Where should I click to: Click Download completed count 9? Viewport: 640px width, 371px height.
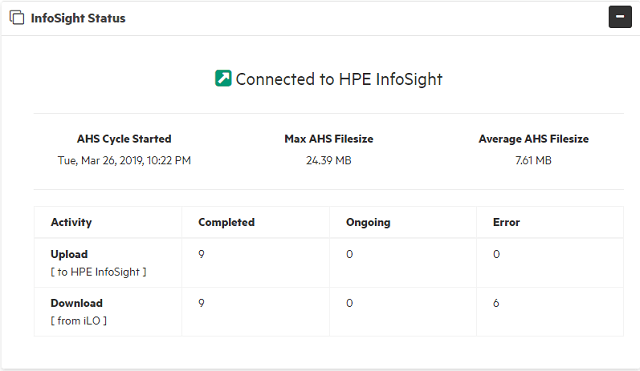(x=201, y=303)
